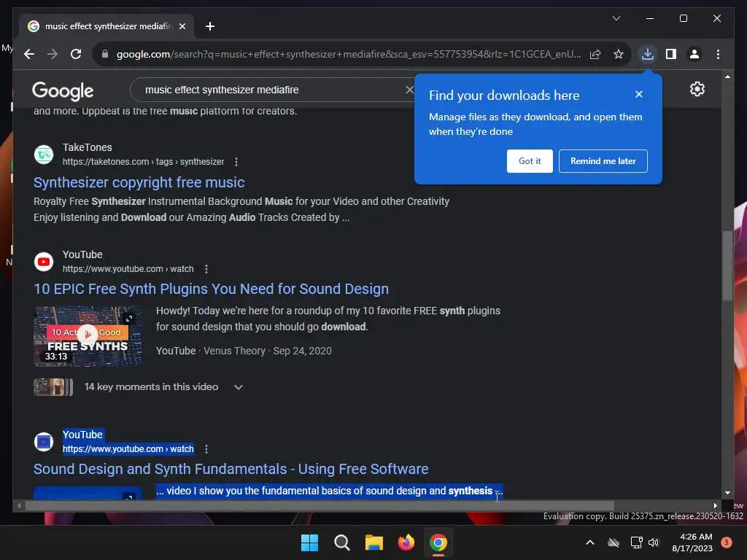Click the Google search input field
The image size is (747, 560).
271,90
